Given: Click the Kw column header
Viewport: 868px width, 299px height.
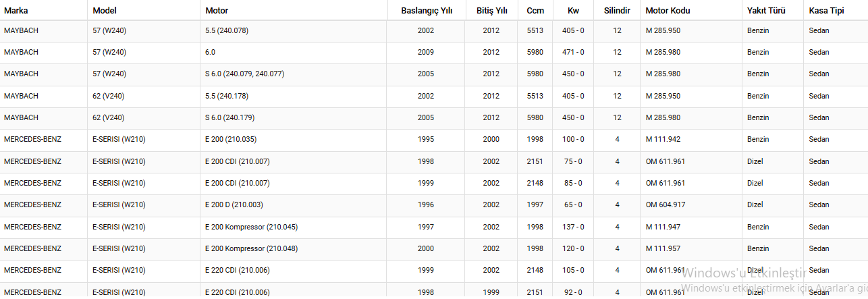Looking at the screenshot, I should click(x=573, y=11).
